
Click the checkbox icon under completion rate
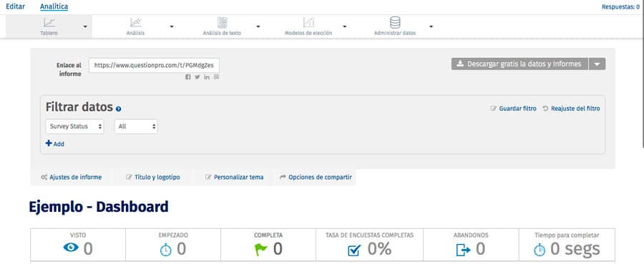coord(354,250)
